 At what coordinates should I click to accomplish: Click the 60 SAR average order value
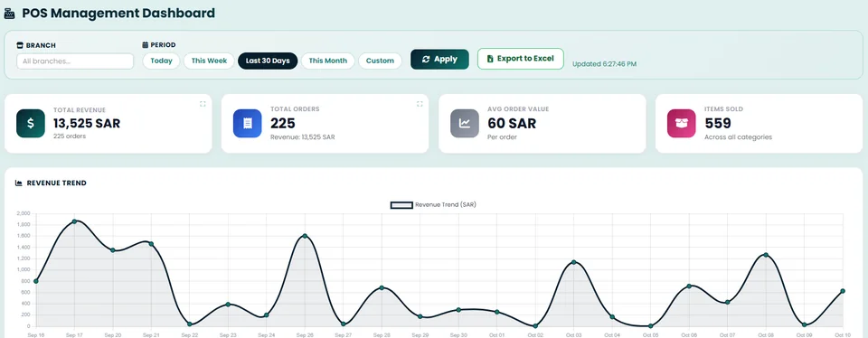[x=512, y=124]
